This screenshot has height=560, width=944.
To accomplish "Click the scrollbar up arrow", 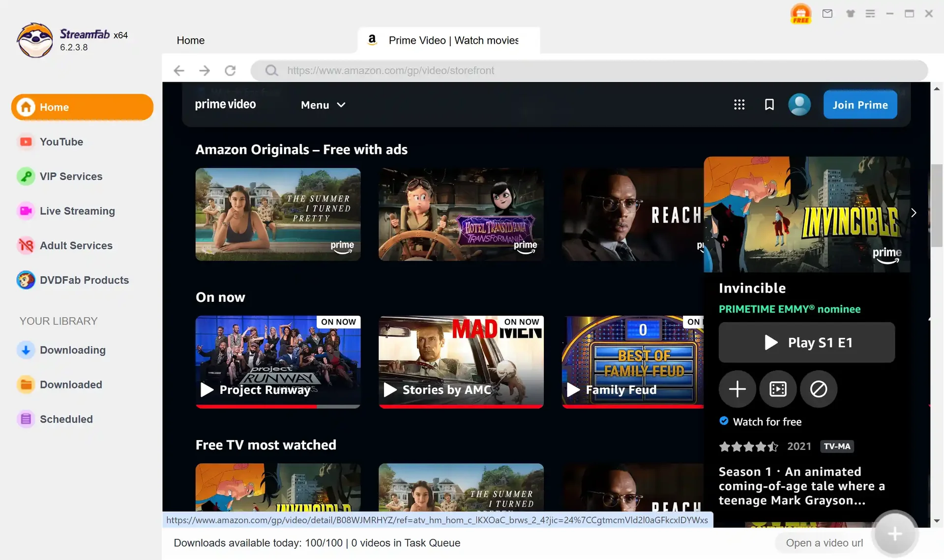I will 937,89.
